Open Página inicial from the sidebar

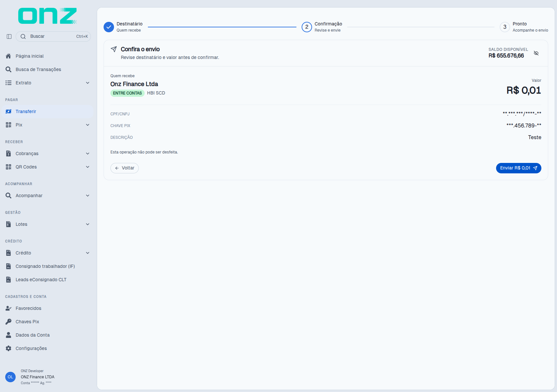[x=48, y=56]
